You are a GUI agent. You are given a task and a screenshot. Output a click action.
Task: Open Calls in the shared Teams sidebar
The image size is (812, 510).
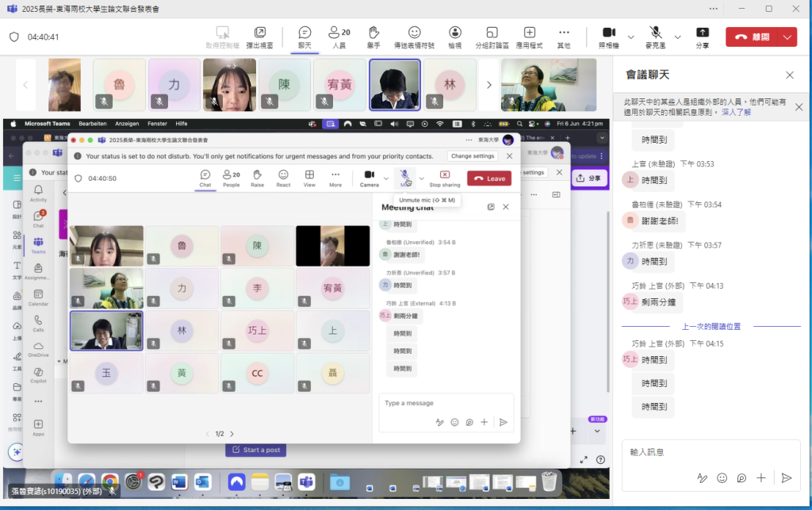pos(38,324)
